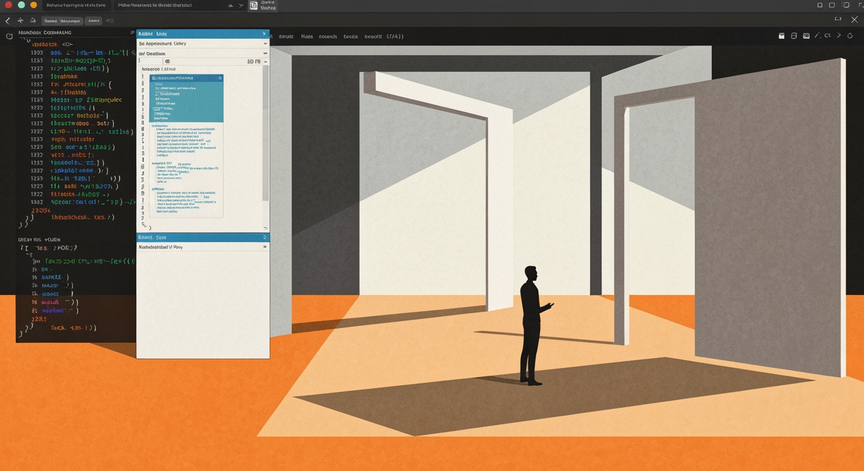Click the chevron on the upper blue panel header

pos(264,34)
